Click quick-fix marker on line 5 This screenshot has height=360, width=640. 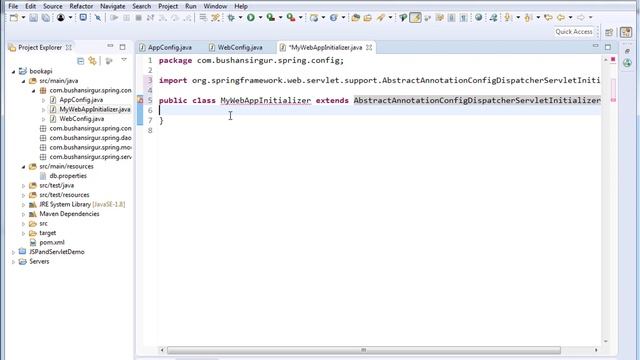tap(140, 100)
